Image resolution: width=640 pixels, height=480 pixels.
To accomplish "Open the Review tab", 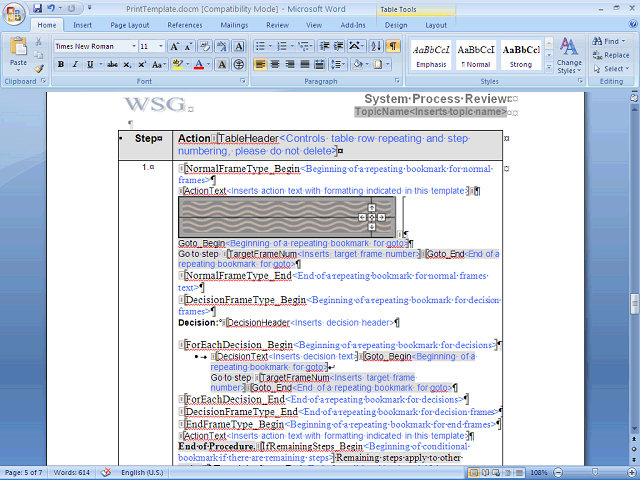I will [278, 25].
